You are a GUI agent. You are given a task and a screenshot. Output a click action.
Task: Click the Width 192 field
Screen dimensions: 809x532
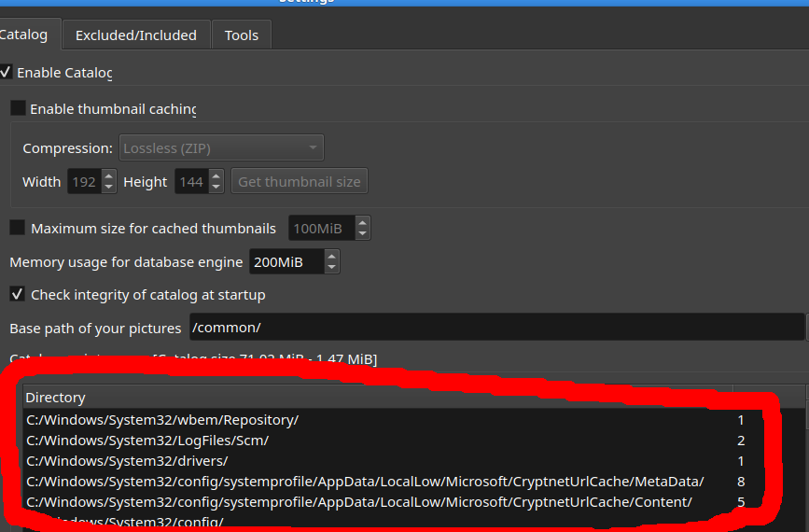[x=85, y=182]
